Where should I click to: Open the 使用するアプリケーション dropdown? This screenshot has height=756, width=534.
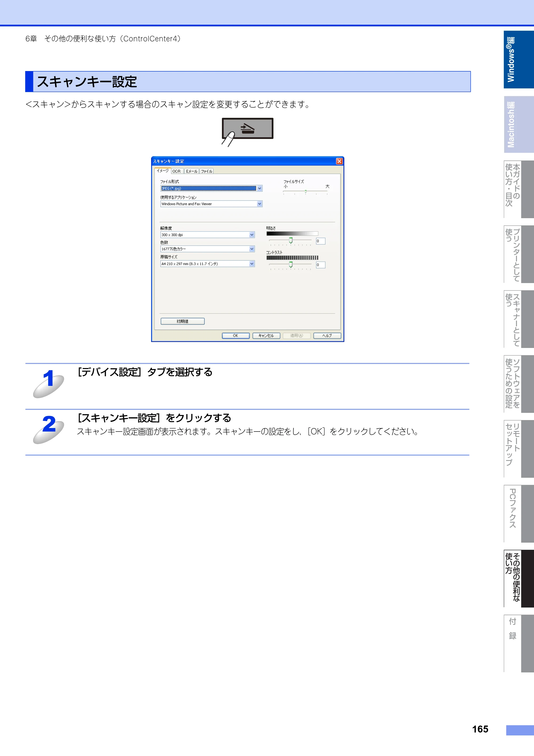211,204
